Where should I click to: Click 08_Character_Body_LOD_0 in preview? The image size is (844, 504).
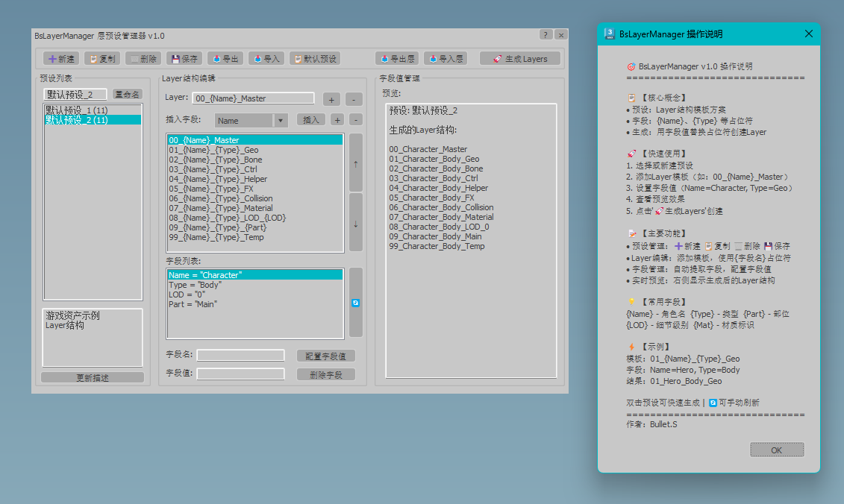[x=439, y=227]
